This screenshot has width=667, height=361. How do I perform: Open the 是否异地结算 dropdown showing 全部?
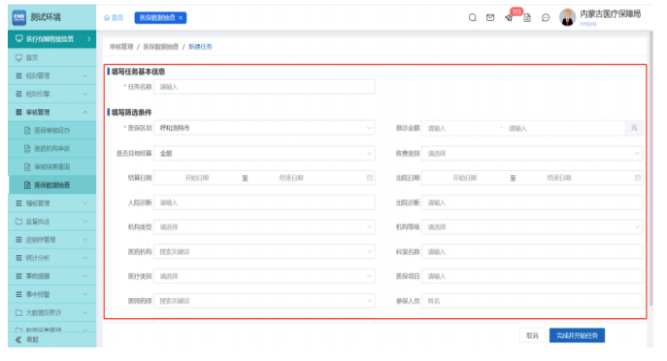point(264,153)
